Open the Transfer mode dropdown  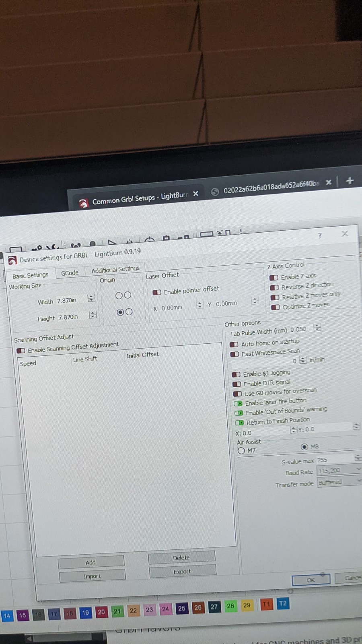pos(340,482)
